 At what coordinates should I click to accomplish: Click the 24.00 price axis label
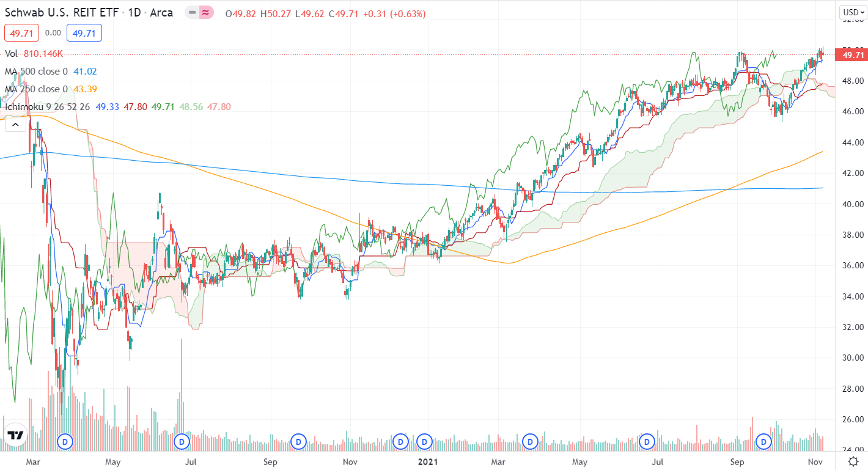(x=852, y=450)
